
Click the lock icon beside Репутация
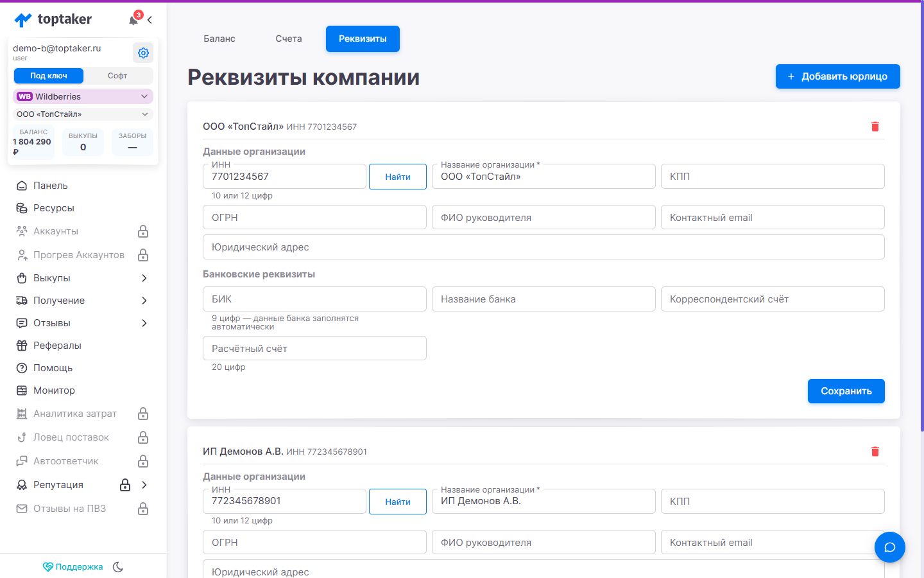tap(125, 485)
